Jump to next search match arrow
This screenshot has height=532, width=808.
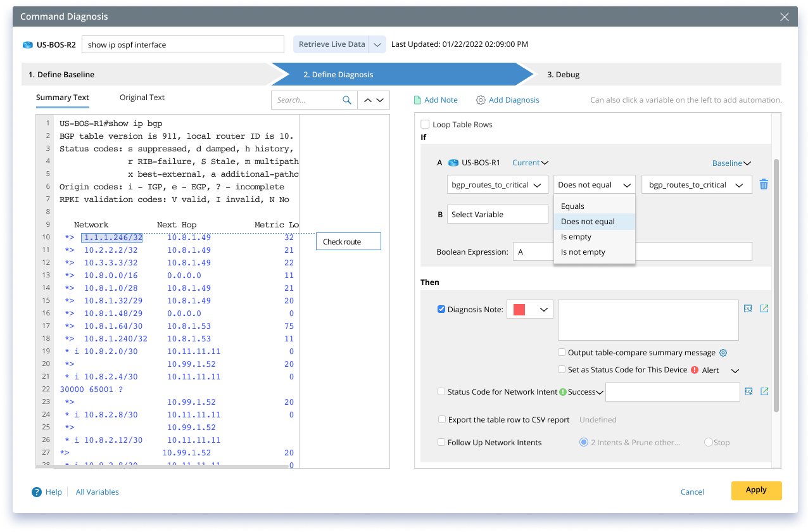(x=379, y=100)
